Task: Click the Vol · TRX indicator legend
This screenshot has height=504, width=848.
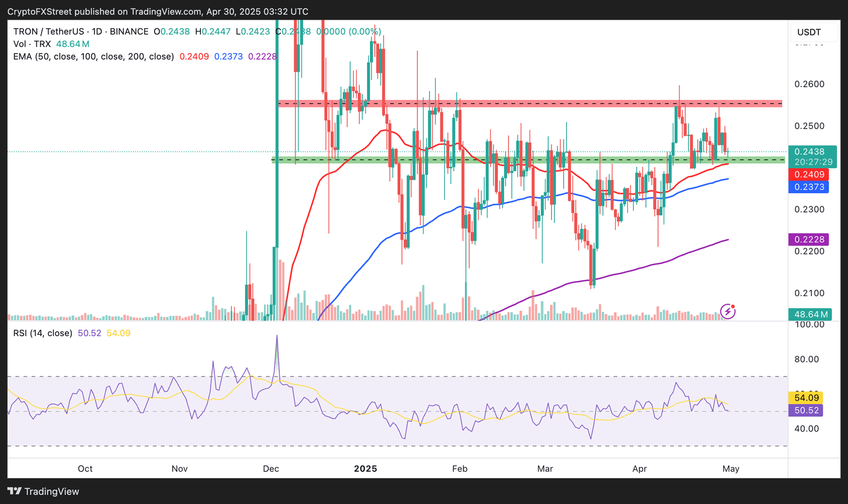Action: [x=32, y=44]
